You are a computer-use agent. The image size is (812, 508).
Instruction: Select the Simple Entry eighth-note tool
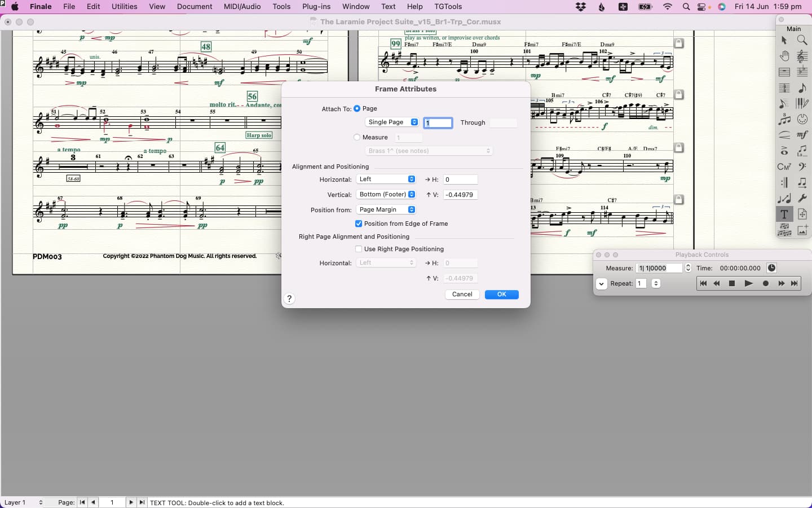(802, 87)
